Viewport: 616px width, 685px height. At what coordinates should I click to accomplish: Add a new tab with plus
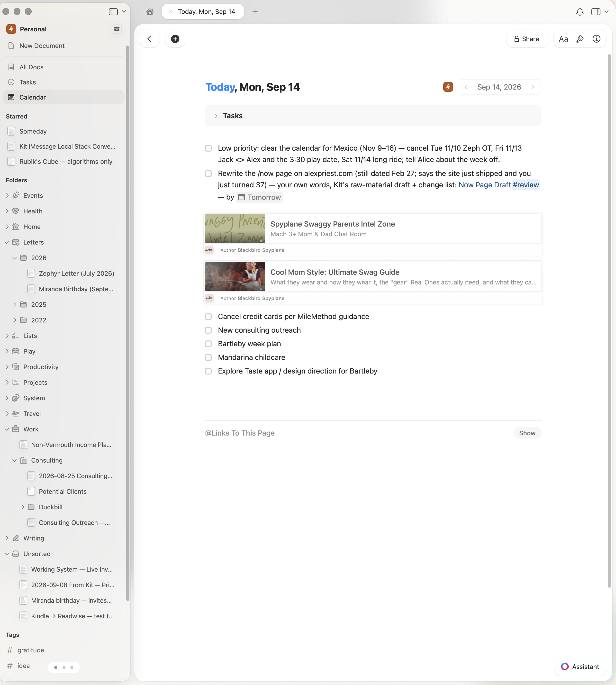(x=255, y=12)
